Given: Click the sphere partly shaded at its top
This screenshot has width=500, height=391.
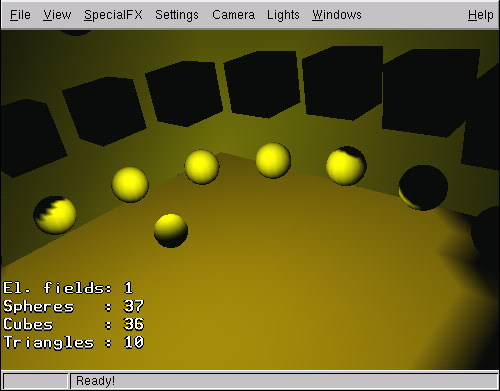Looking at the screenshot, I should pyautogui.click(x=346, y=166).
